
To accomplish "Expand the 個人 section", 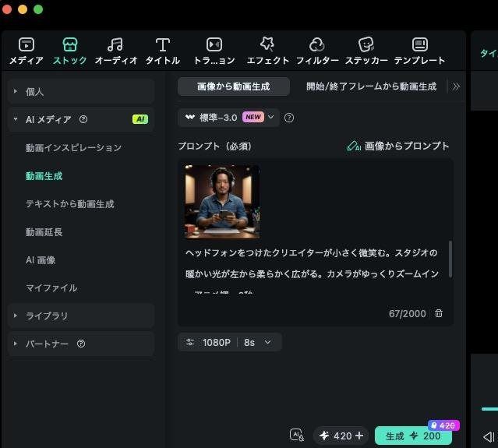I will [x=81, y=92].
